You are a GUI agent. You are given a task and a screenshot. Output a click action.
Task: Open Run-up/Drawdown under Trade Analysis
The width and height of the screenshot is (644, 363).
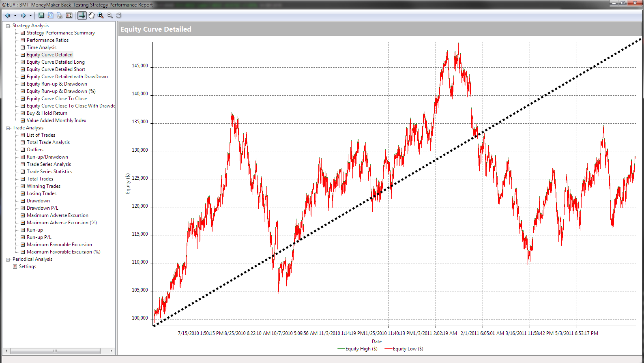point(47,157)
